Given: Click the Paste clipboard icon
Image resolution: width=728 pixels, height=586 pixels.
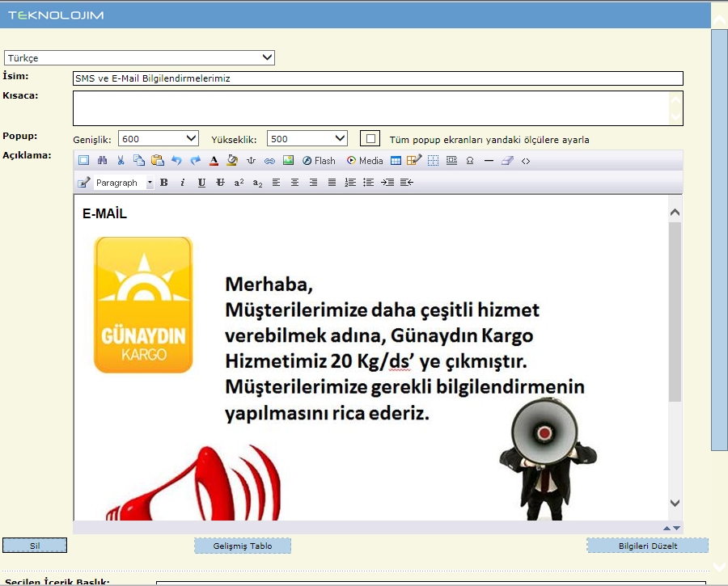Looking at the screenshot, I should [x=158, y=161].
